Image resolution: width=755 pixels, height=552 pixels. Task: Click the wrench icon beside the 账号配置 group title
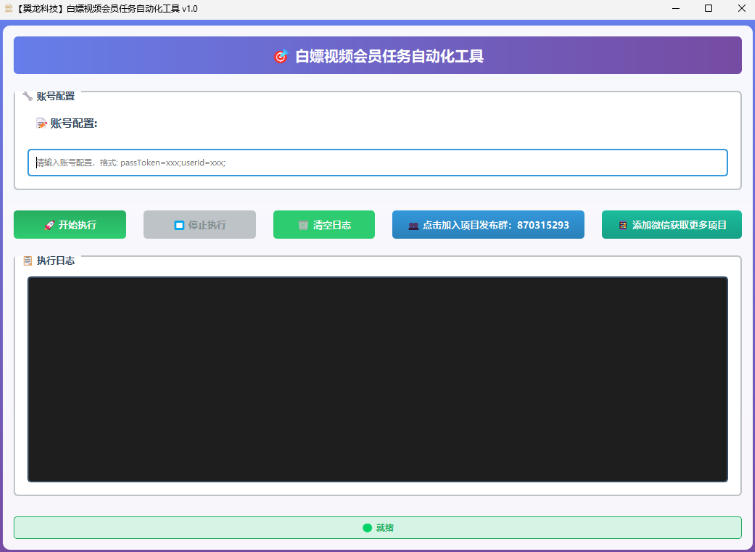[x=27, y=96]
